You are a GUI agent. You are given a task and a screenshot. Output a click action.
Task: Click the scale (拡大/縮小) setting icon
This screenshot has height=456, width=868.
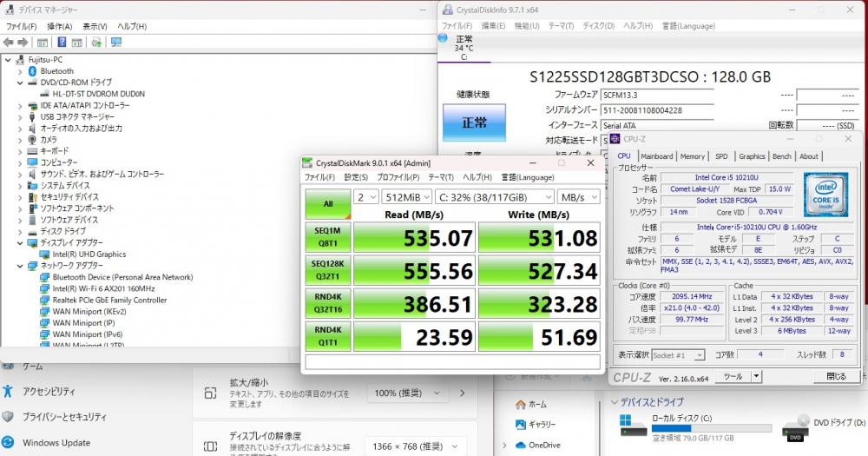[x=210, y=393]
